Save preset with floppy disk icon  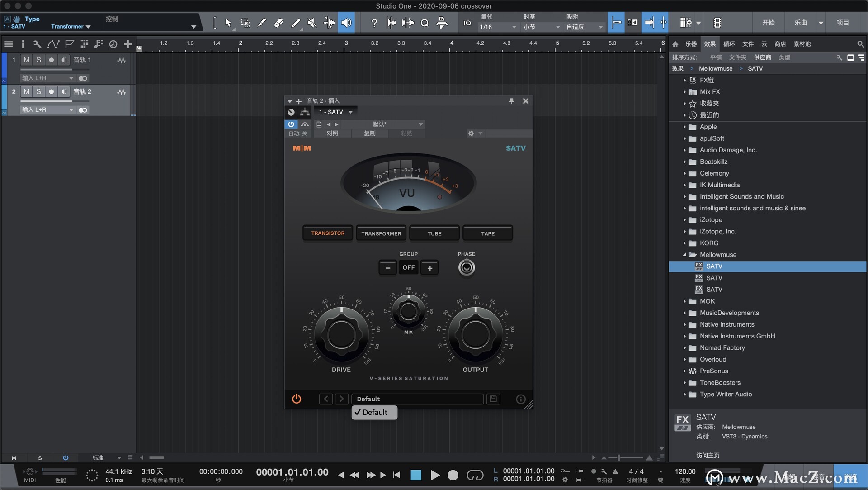pos(493,399)
